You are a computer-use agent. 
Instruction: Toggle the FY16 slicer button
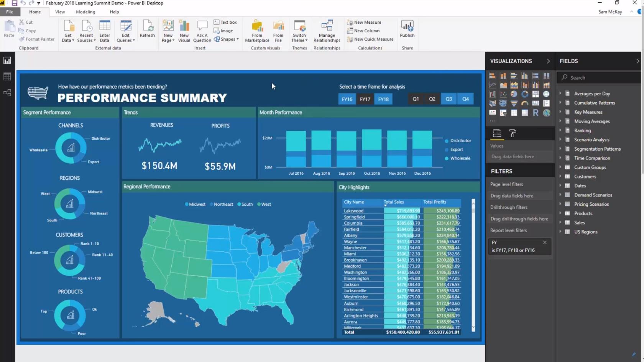coord(347,99)
